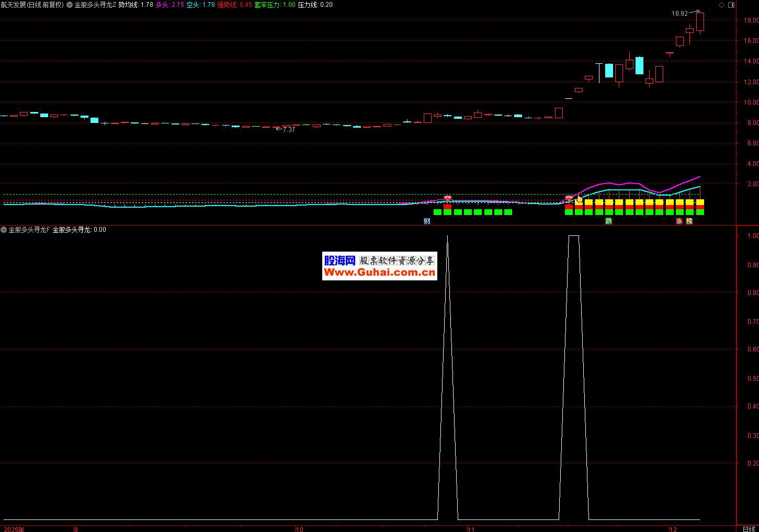This screenshot has height=532, width=759.
Task: Click the blue 财 marker icon
Action: pos(427,221)
